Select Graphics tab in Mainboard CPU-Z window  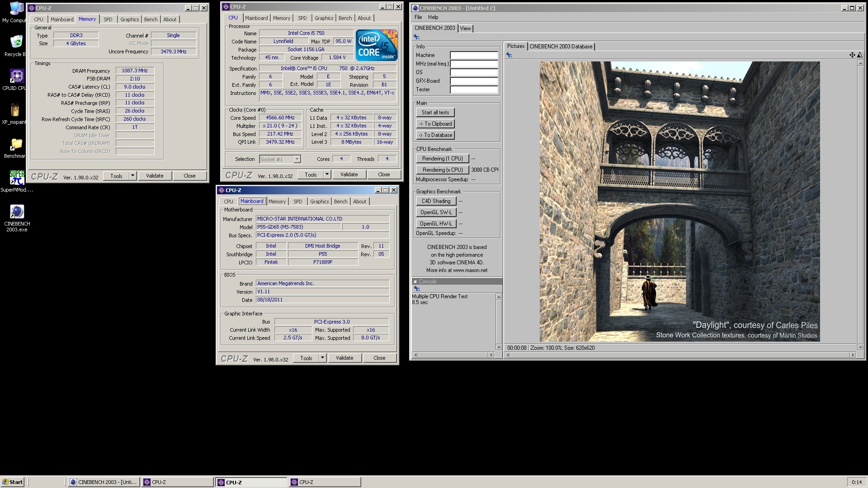tap(319, 202)
